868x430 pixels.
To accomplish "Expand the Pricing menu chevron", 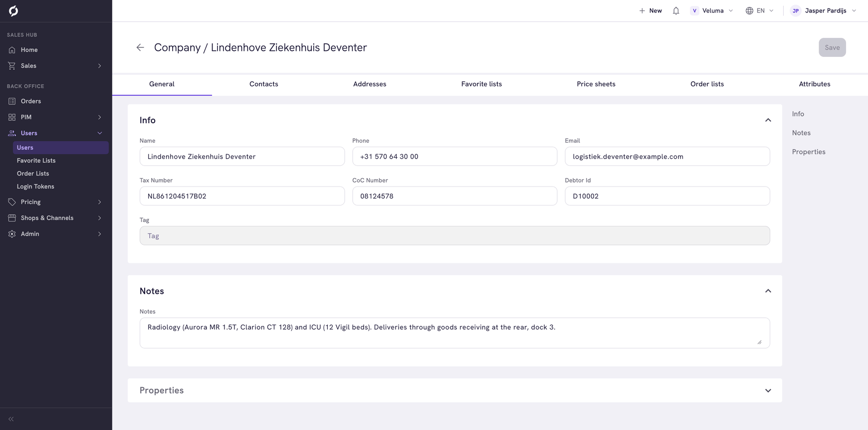I will point(100,202).
